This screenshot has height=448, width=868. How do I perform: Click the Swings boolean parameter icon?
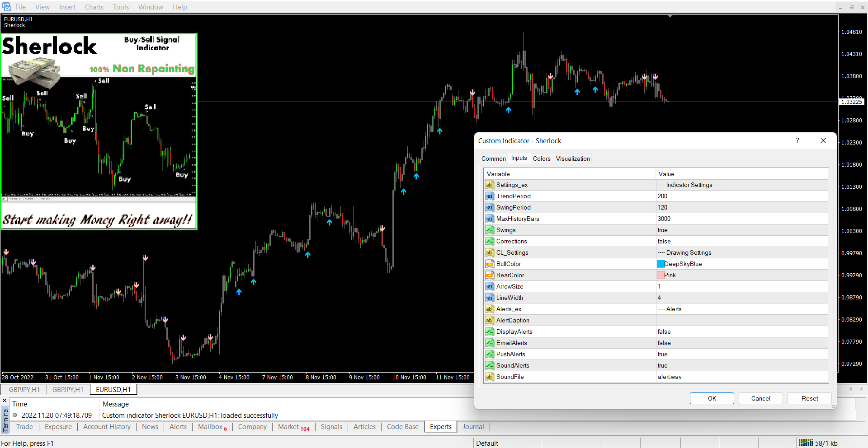pyautogui.click(x=489, y=230)
